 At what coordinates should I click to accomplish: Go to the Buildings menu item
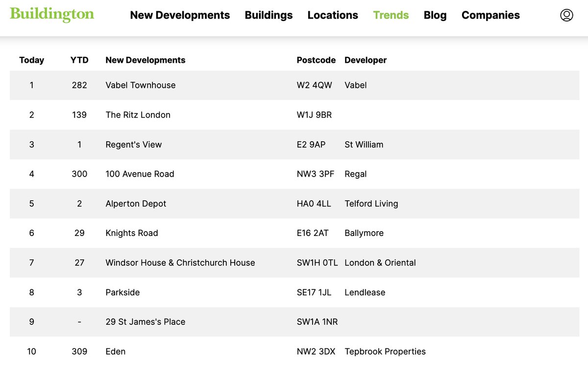[x=269, y=15]
